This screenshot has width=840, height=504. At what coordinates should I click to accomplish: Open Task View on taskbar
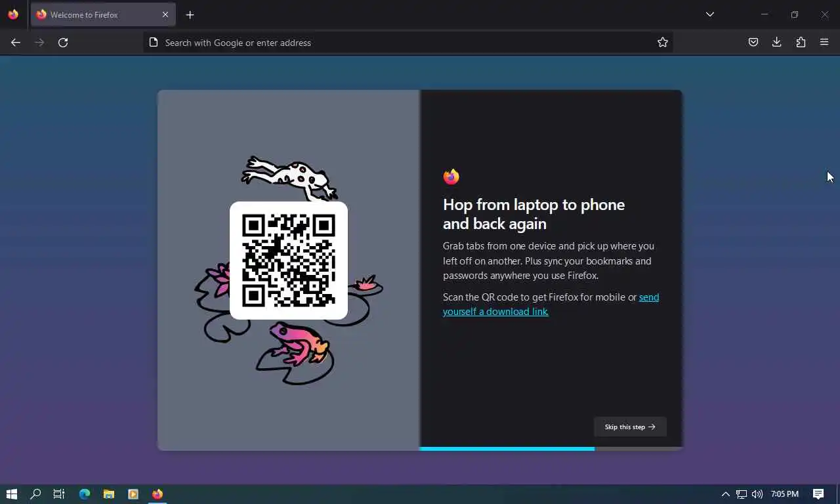point(59,494)
